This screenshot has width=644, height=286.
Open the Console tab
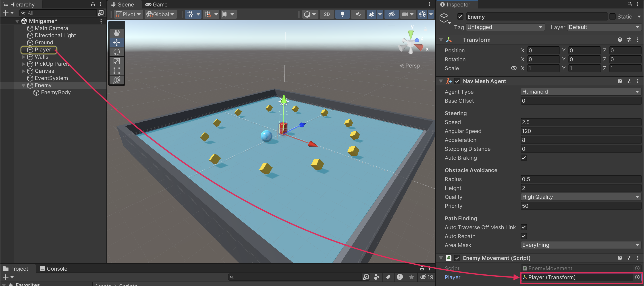54,269
